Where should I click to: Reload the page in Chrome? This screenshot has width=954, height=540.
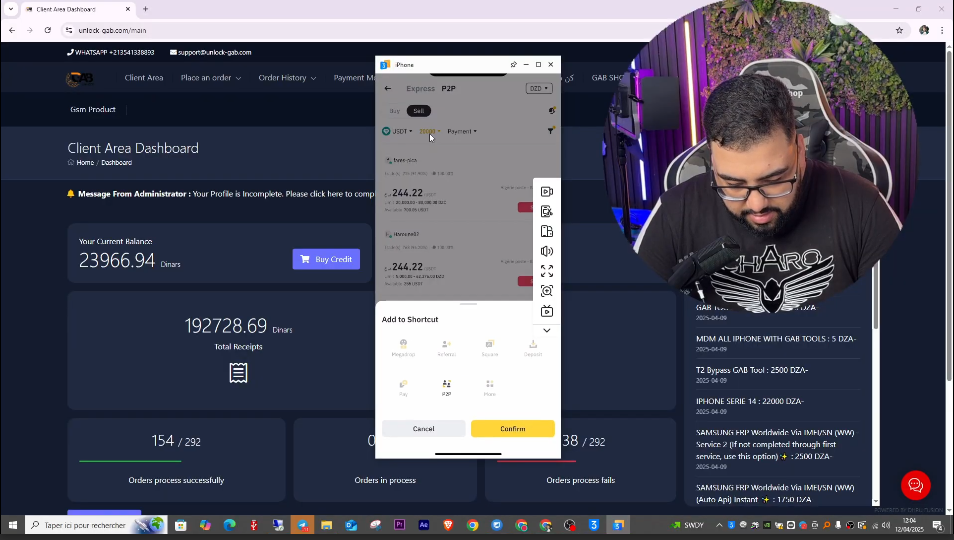(47, 30)
